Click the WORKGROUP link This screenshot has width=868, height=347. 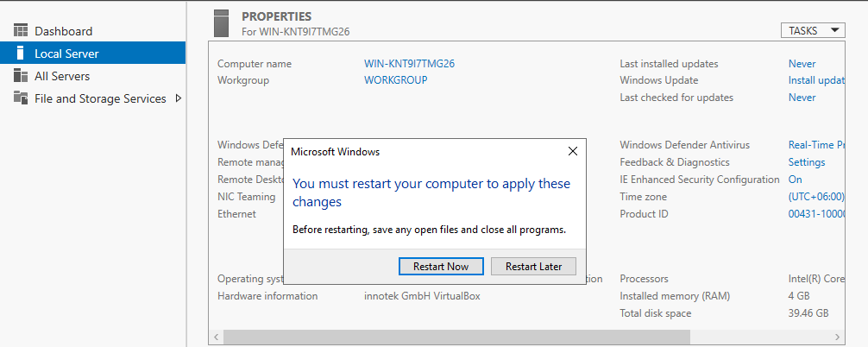(x=395, y=80)
